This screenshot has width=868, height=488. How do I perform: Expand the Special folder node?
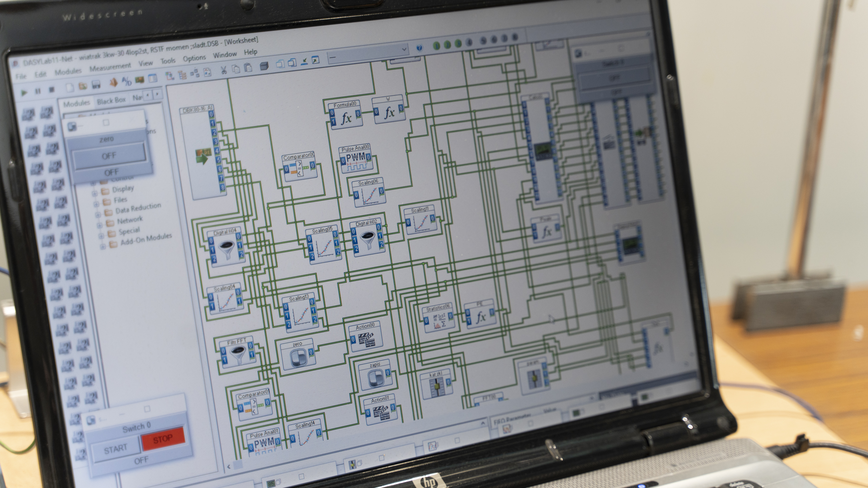pyautogui.click(x=101, y=236)
